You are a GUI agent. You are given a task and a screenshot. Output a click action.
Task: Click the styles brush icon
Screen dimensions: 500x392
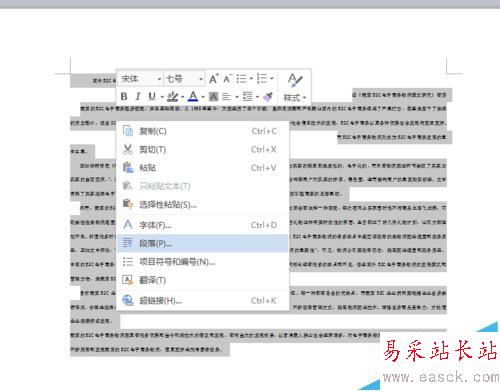point(295,80)
